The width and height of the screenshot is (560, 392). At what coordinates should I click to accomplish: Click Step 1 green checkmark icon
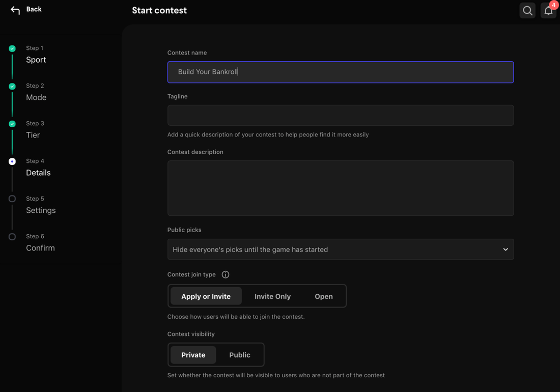[12, 49]
